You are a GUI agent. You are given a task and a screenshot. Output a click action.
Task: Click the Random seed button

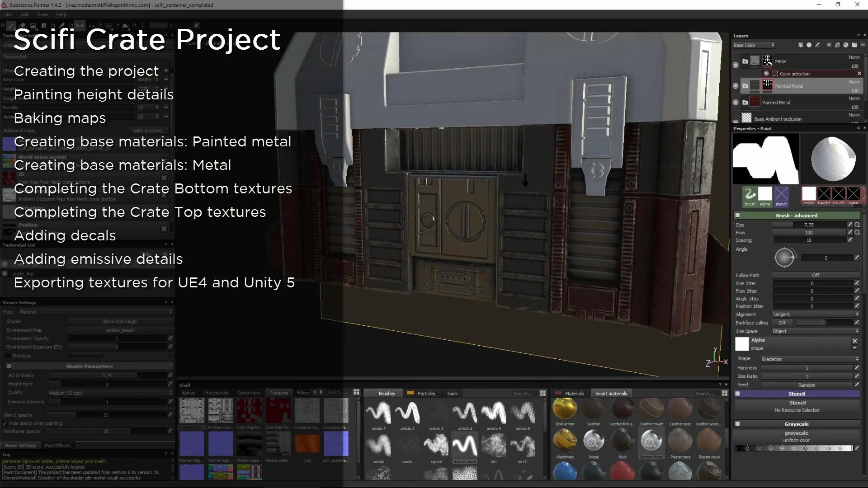[807, 385]
